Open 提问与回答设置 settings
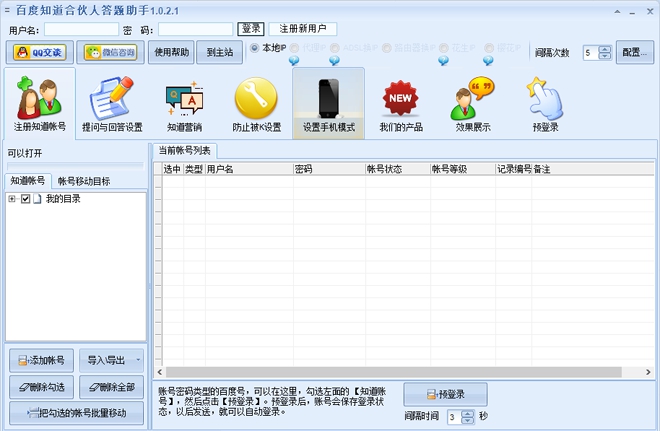 click(x=112, y=104)
